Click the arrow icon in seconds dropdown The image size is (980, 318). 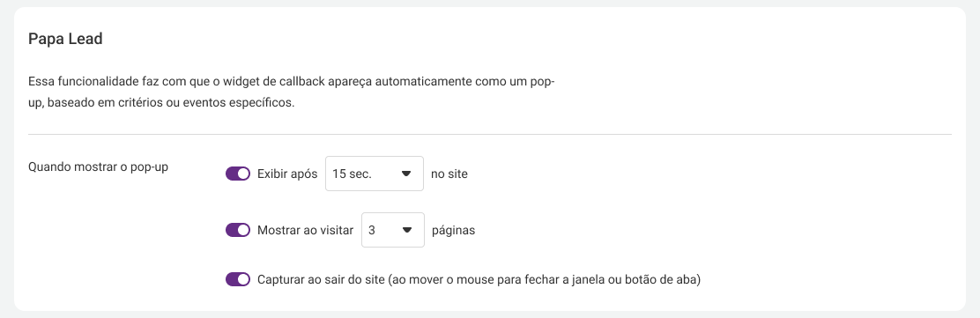coord(406,174)
